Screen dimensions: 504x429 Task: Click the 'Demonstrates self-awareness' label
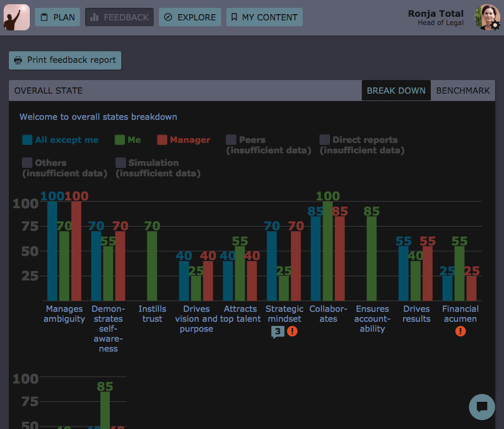click(x=108, y=329)
